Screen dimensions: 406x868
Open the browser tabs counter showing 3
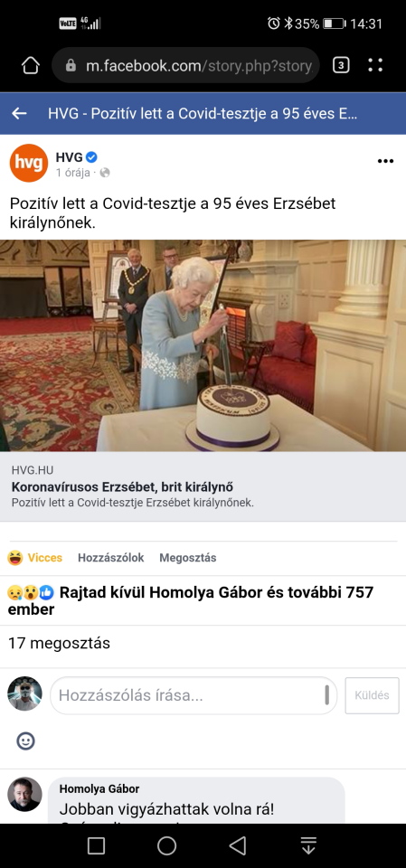point(341,65)
